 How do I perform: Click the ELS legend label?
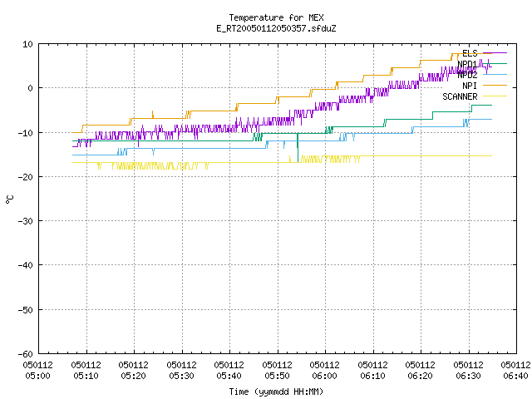[470, 53]
